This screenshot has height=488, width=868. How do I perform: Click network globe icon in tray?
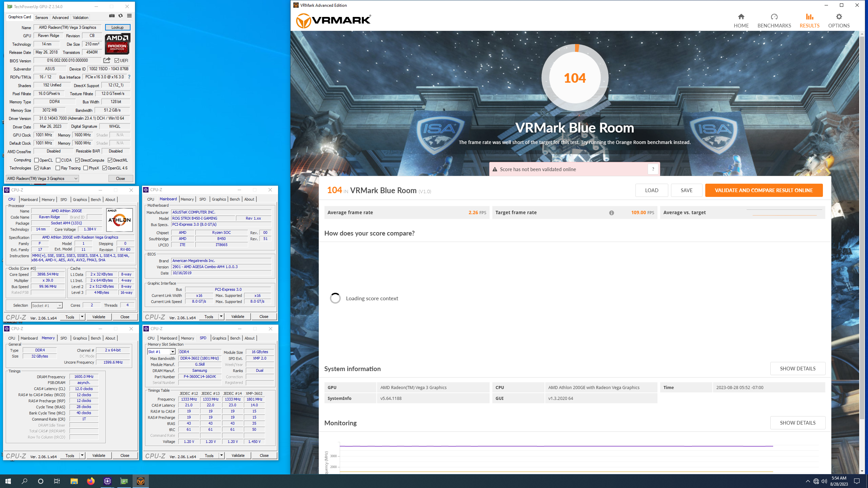click(816, 481)
